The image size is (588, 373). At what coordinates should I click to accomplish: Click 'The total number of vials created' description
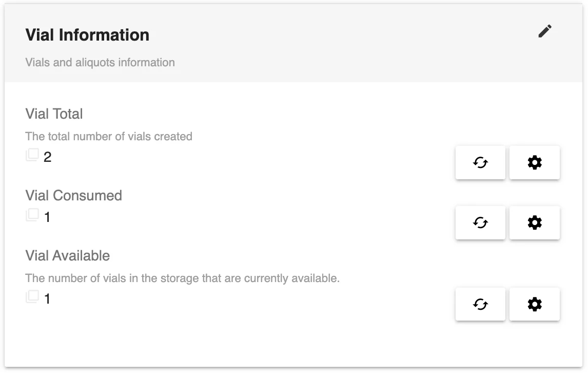(109, 137)
